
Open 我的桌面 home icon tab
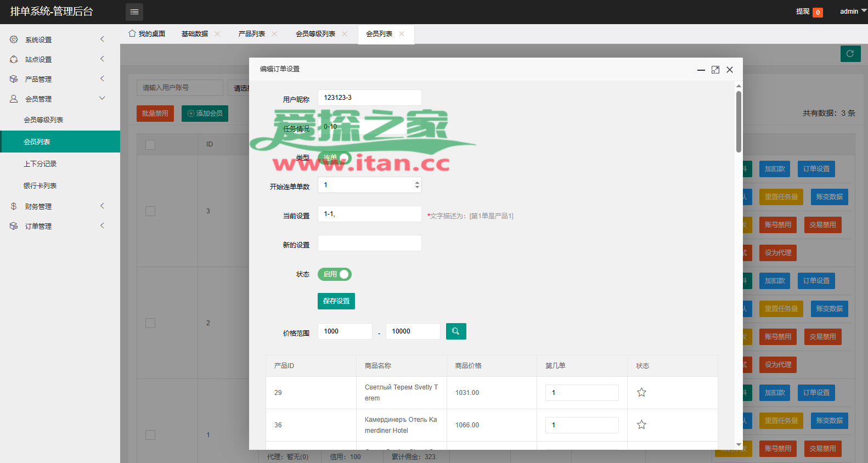[146, 34]
